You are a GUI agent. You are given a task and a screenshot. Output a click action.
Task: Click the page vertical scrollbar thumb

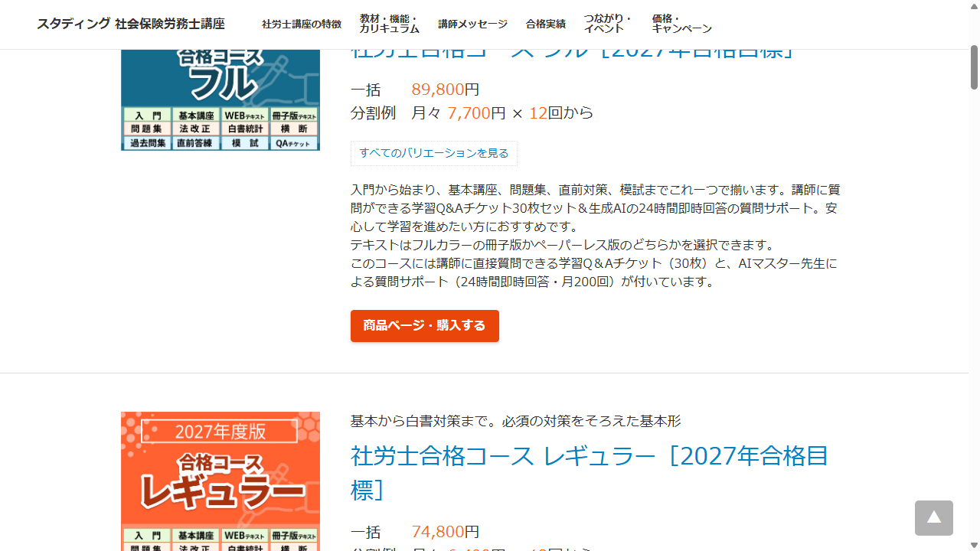coord(974,67)
